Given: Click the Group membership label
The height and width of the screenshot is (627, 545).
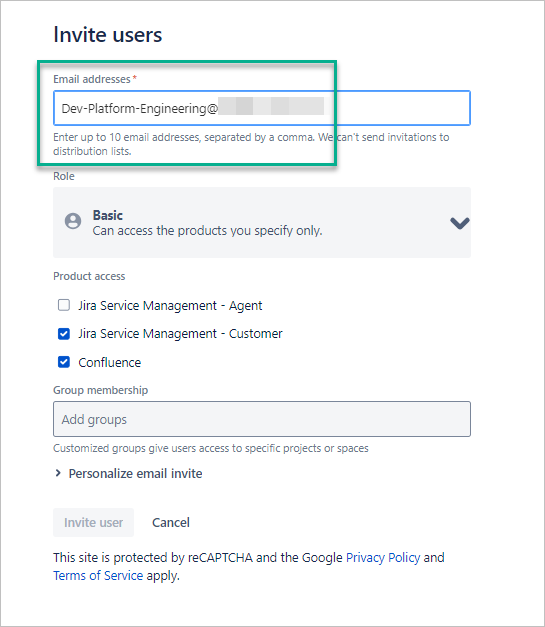Looking at the screenshot, I should (x=101, y=390).
